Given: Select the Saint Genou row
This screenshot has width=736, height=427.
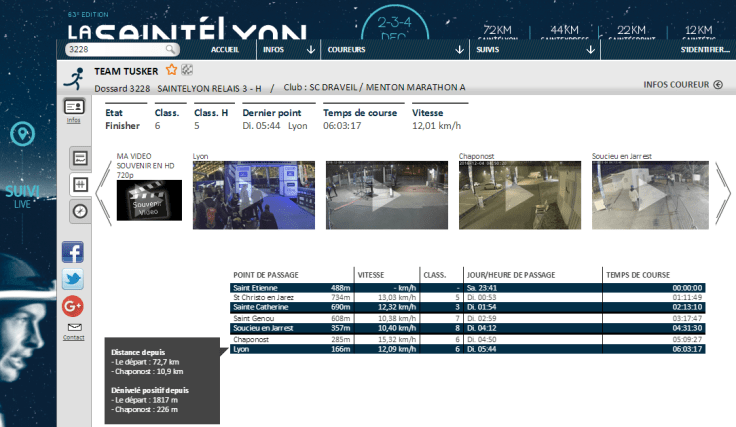Looking at the screenshot, I should (x=468, y=318).
